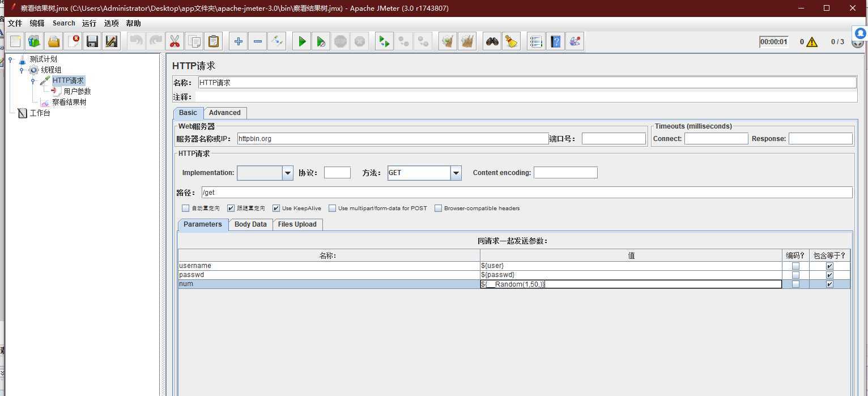868x396 pixels.
Task: Click the Remote start all icon
Action: pos(385,41)
